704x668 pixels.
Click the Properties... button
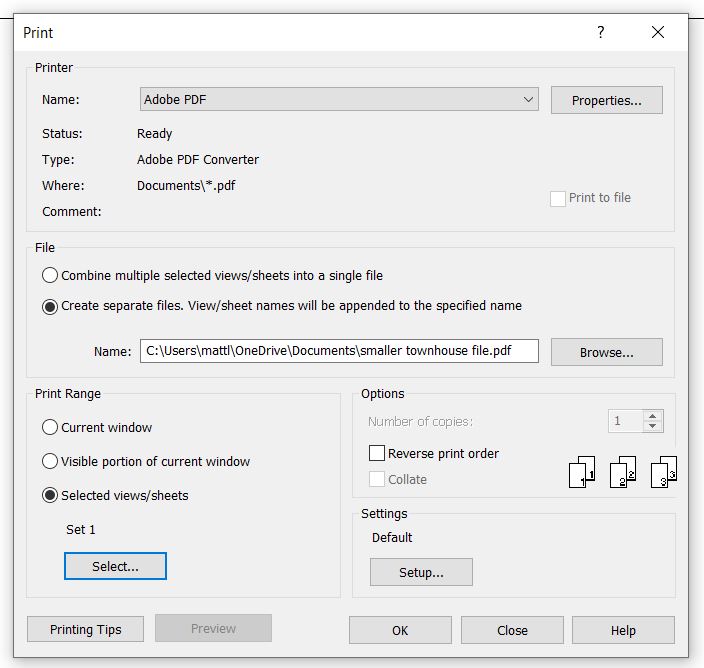coord(607,100)
